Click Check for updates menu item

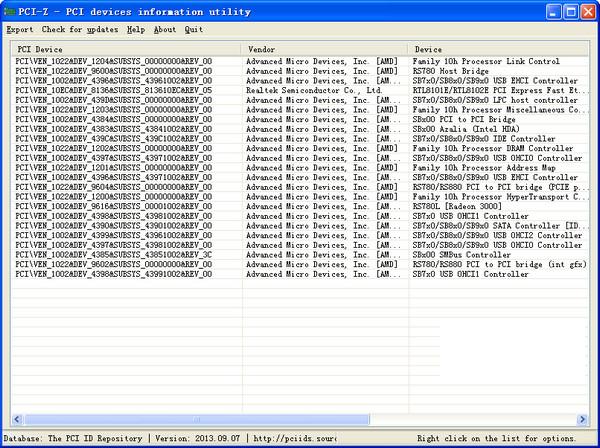click(81, 30)
